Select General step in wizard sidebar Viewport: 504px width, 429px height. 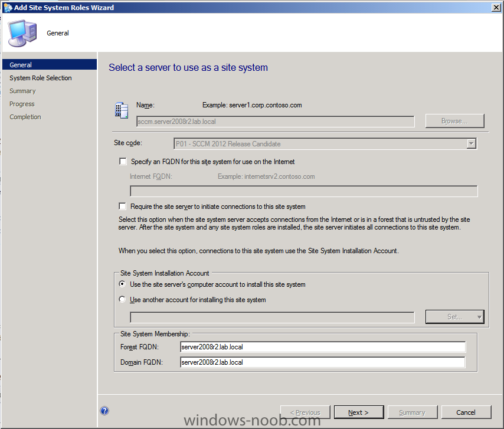click(50, 64)
